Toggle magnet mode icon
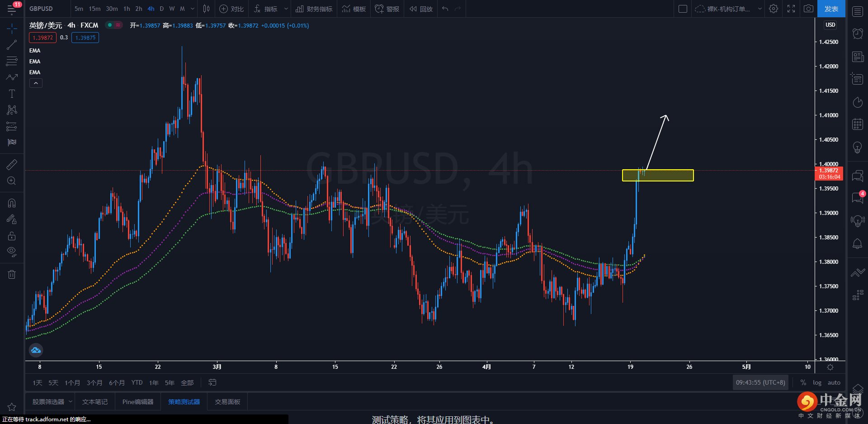The image size is (868, 424). [12, 203]
